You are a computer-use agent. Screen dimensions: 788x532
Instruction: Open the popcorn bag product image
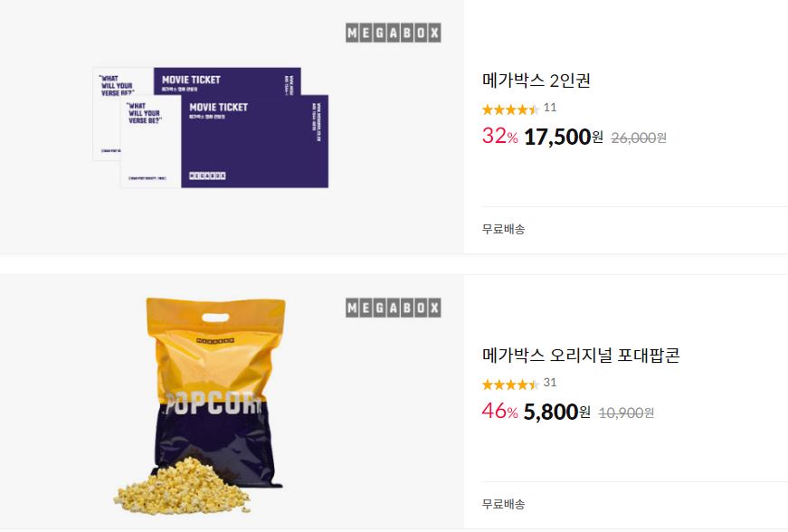(x=201, y=405)
